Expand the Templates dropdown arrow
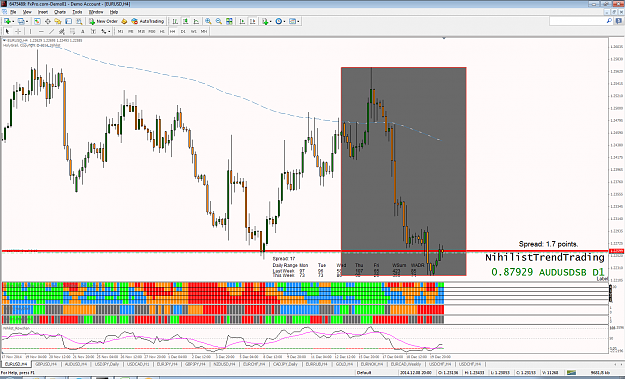This screenshot has width=625, height=379. pos(298,22)
